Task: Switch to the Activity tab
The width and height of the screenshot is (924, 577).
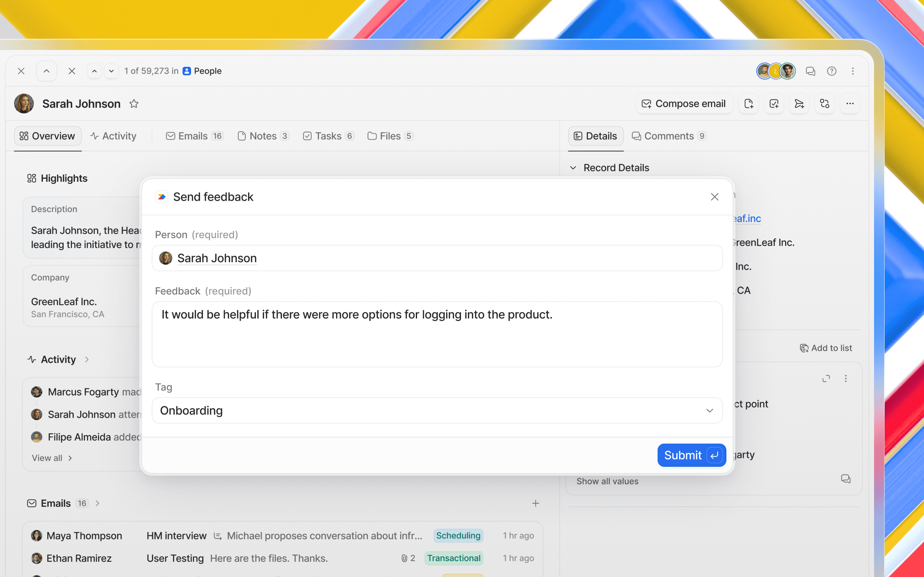Action: pyautogui.click(x=113, y=136)
